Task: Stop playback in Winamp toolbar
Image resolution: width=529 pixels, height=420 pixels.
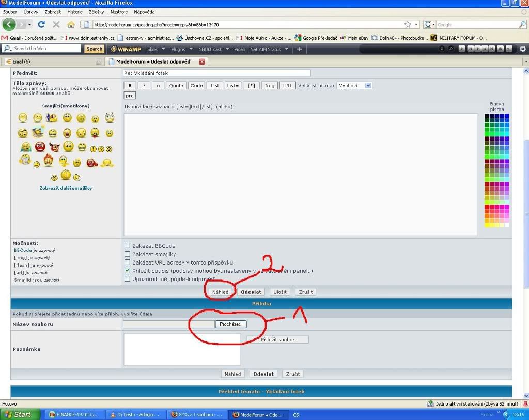Action: 485,49
